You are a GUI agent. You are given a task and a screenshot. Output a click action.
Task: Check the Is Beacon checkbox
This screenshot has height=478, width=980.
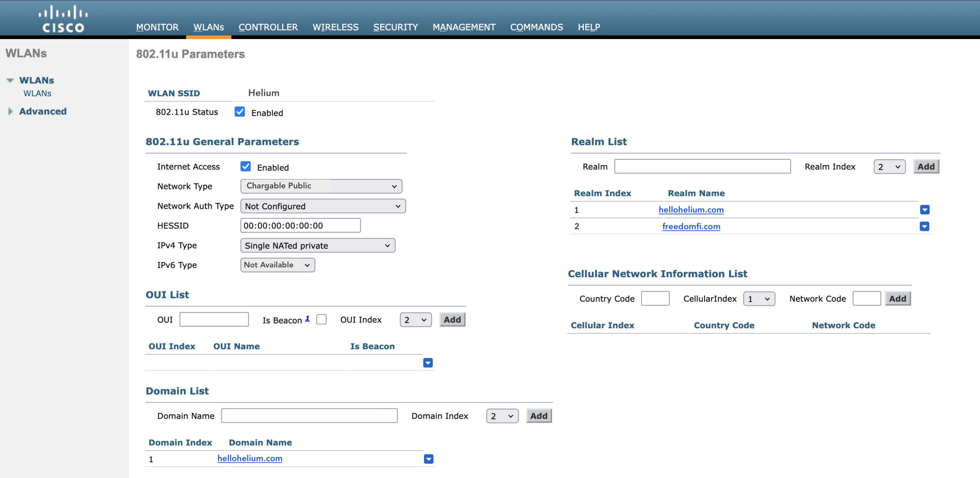[322, 319]
